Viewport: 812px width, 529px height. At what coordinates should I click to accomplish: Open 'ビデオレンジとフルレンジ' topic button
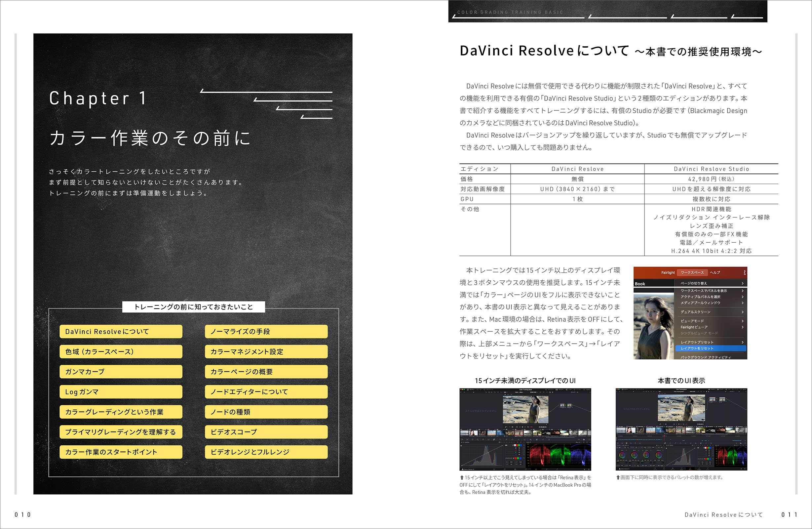pos(266,452)
